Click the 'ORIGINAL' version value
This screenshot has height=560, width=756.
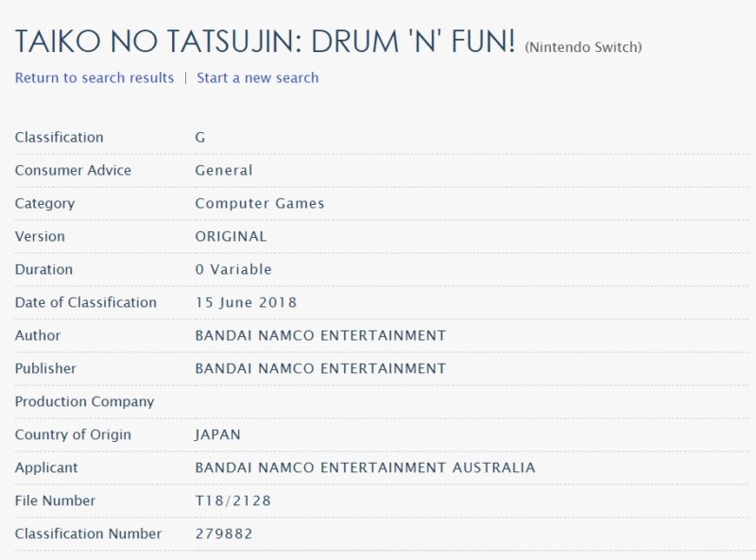pos(231,236)
